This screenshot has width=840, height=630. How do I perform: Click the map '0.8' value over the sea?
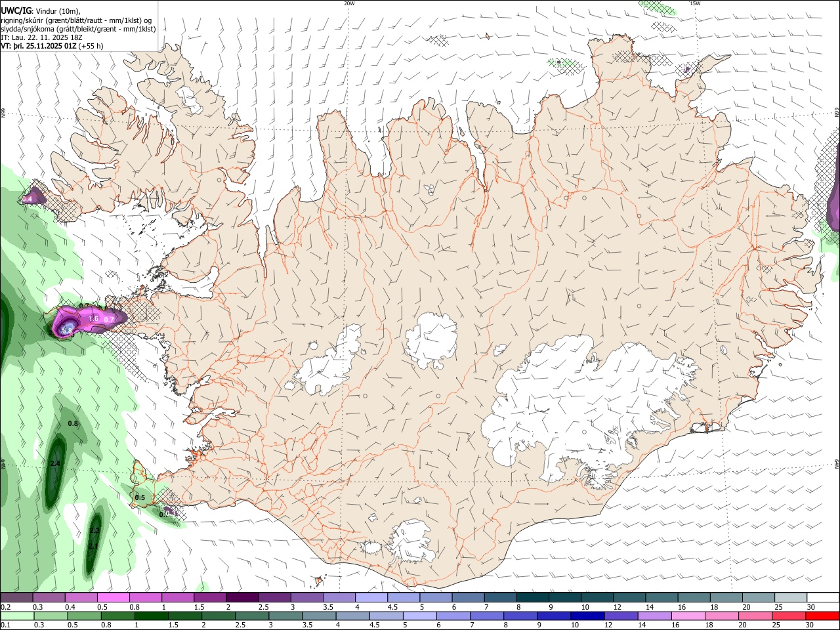pyautogui.click(x=73, y=424)
